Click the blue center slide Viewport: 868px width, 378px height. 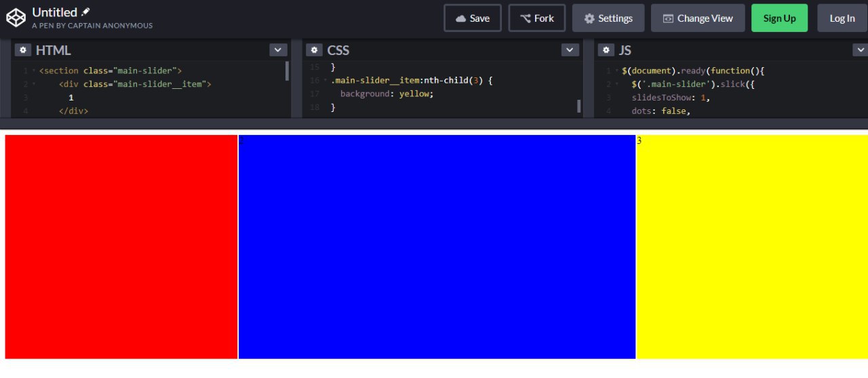pyautogui.click(x=437, y=246)
